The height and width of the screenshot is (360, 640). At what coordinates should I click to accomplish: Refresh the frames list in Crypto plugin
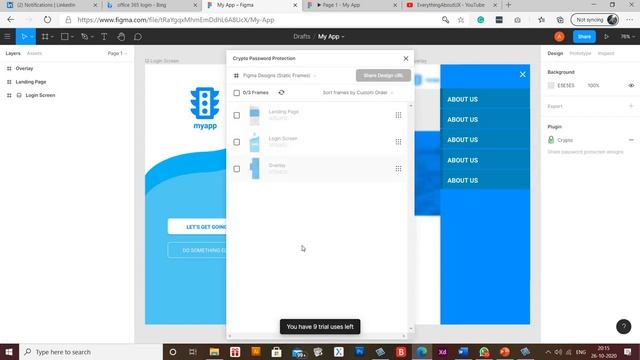[281, 93]
